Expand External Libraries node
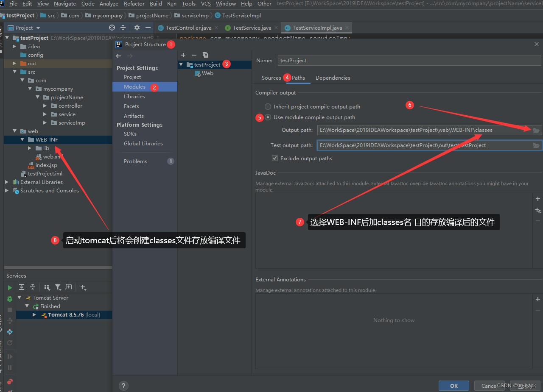543x392 pixels. tap(7, 182)
